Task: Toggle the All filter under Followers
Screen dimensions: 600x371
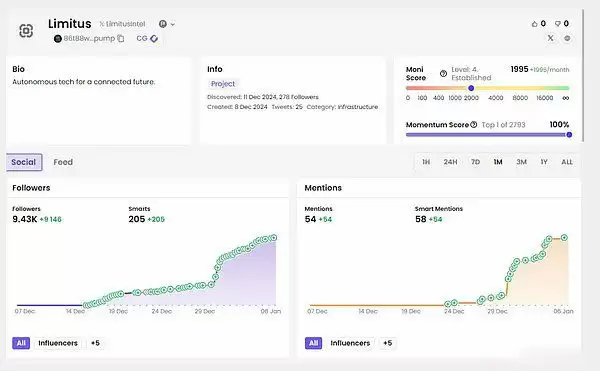Action: coord(21,343)
